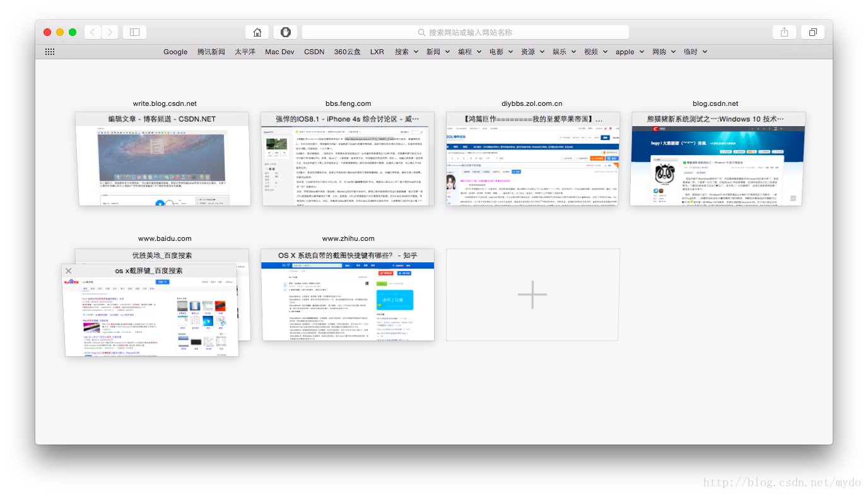
Task: Open LXR bookmark
Action: [377, 52]
